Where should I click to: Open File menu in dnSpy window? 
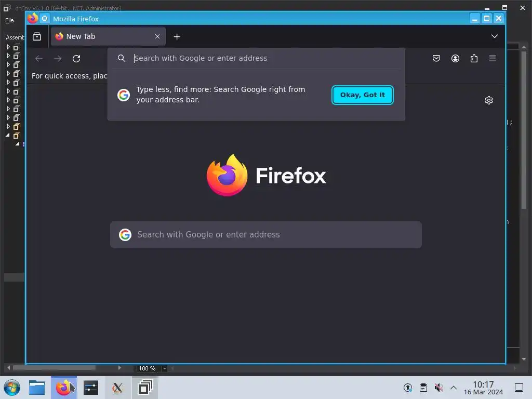[9, 20]
